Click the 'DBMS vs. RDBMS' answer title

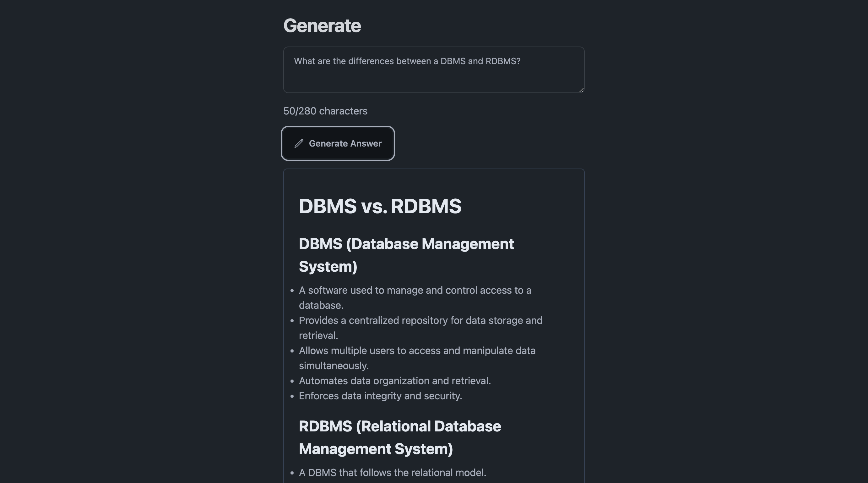tap(380, 206)
